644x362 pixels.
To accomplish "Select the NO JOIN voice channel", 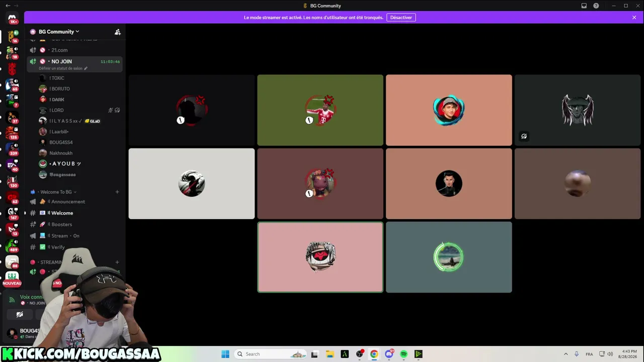I will point(74,64).
